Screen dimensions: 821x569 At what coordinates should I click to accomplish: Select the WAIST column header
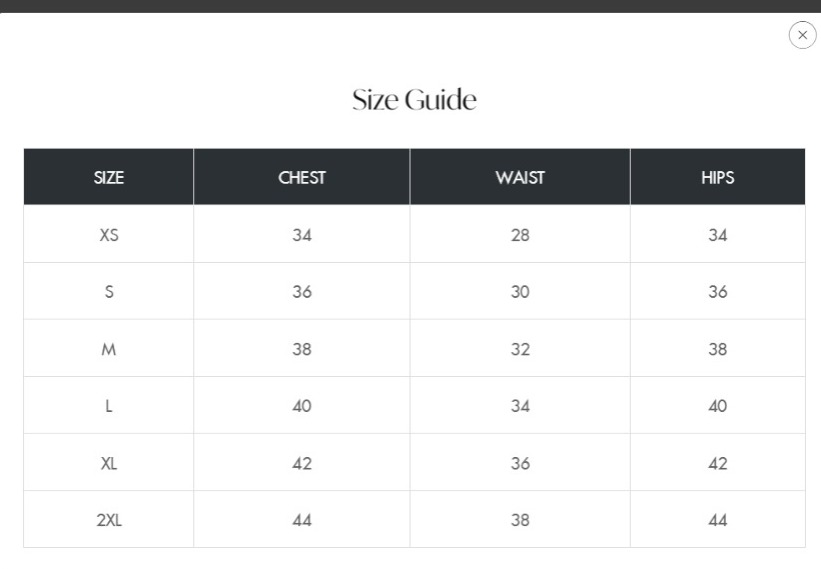point(520,178)
